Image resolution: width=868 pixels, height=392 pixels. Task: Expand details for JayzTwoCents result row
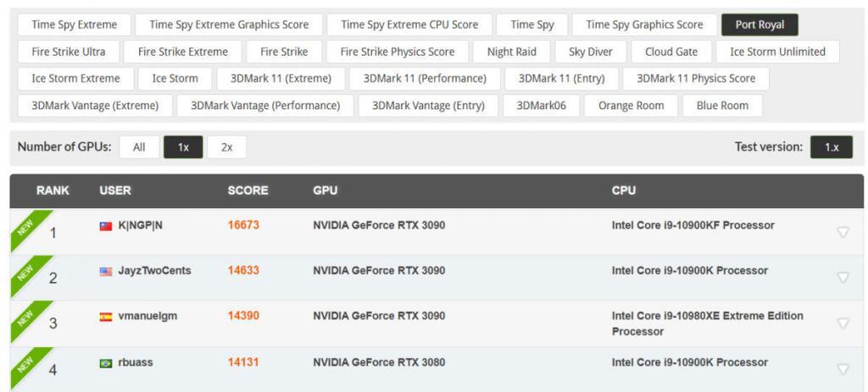843,277
